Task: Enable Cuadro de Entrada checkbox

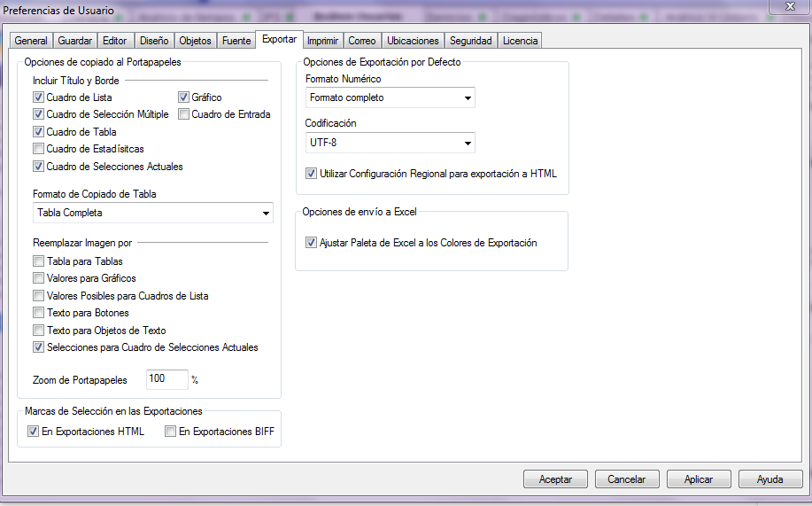Action: coord(183,114)
